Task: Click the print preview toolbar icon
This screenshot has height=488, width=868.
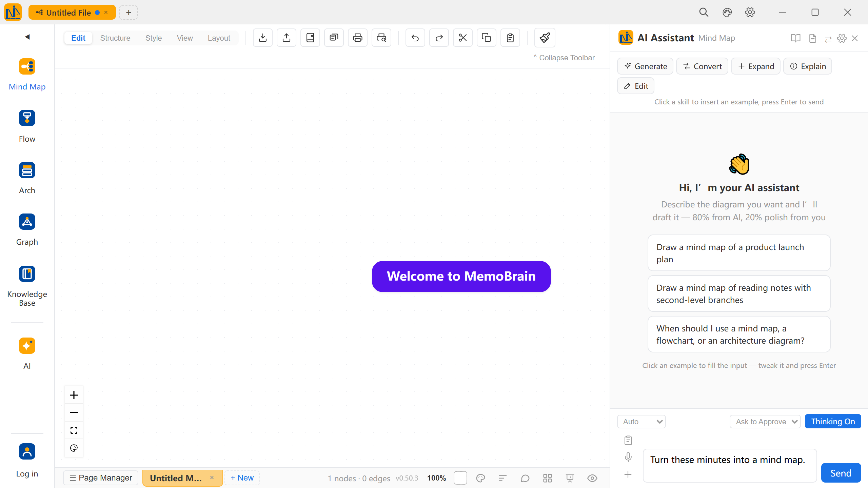Action: (381, 38)
